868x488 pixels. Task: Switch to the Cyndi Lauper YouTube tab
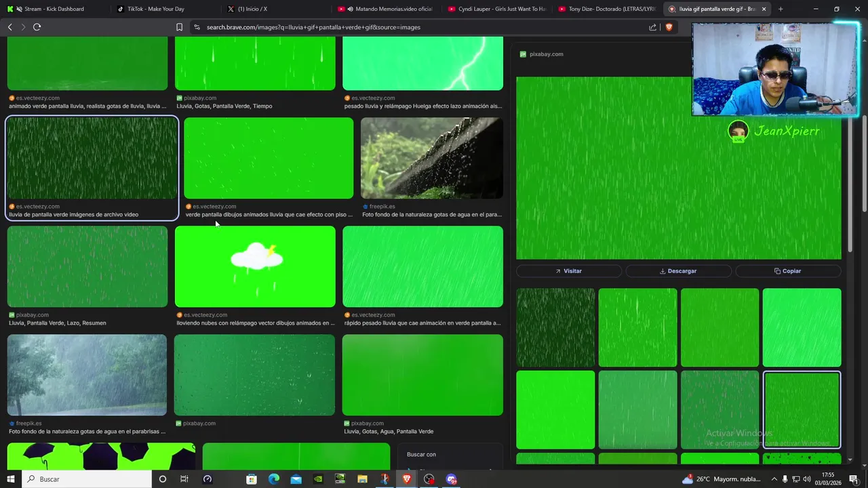point(496,9)
